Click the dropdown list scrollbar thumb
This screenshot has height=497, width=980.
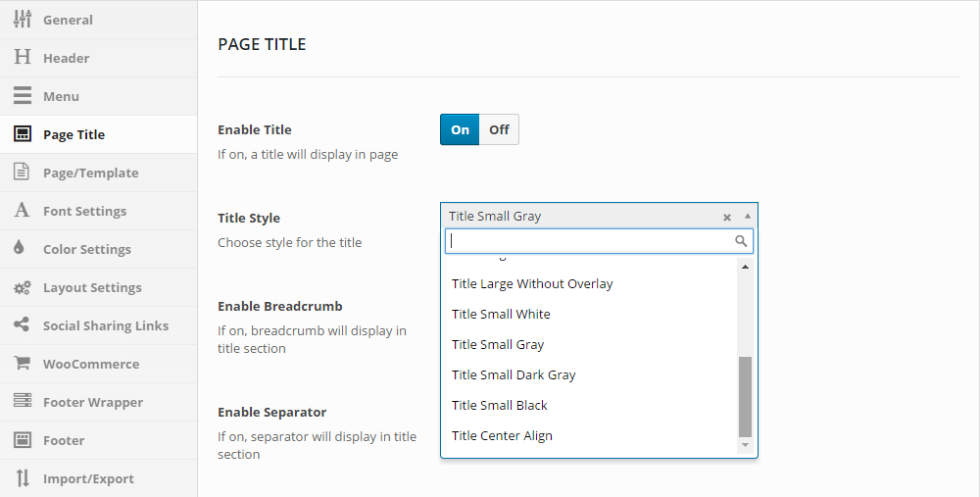coord(745,396)
